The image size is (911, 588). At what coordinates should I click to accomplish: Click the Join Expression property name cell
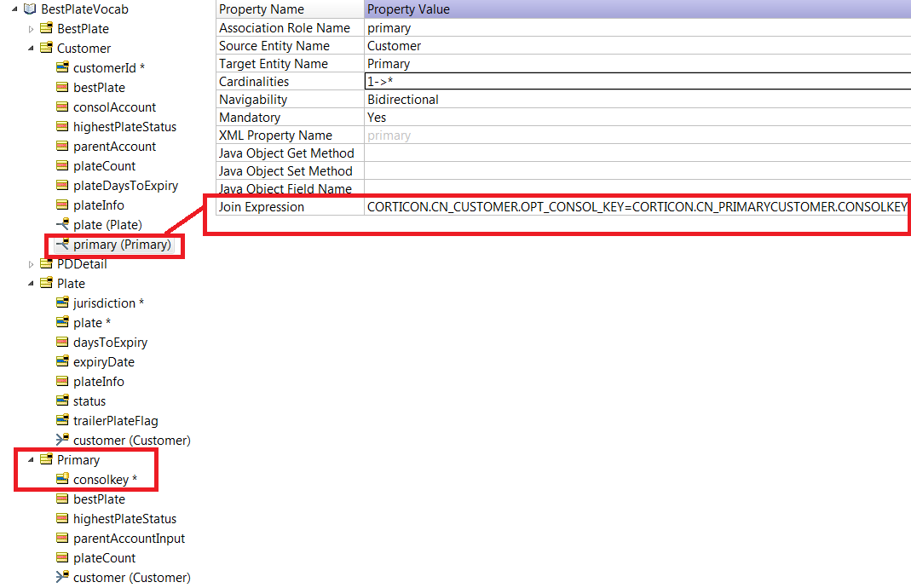point(290,207)
